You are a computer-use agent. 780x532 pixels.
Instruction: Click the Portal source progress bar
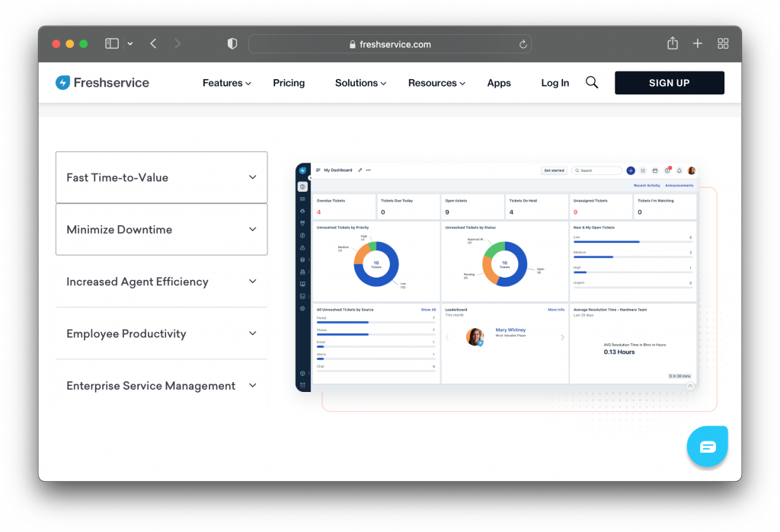[376, 322]
